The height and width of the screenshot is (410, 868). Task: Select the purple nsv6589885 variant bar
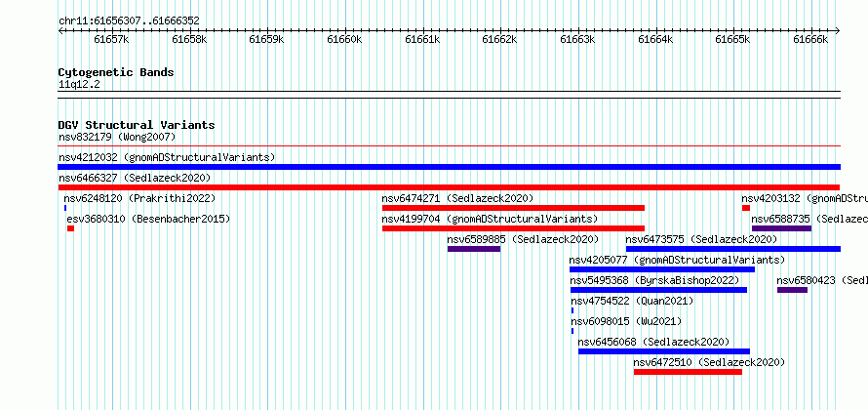474,249
